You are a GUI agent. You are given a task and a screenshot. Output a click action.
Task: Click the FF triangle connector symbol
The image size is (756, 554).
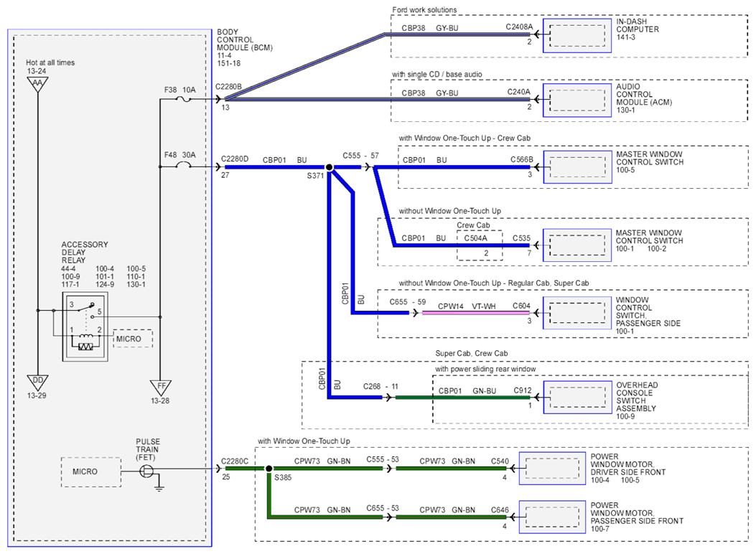pos(161,388)
